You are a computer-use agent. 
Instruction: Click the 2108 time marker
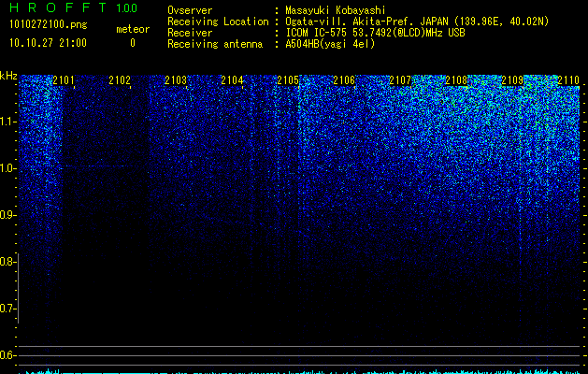[456, 80]
